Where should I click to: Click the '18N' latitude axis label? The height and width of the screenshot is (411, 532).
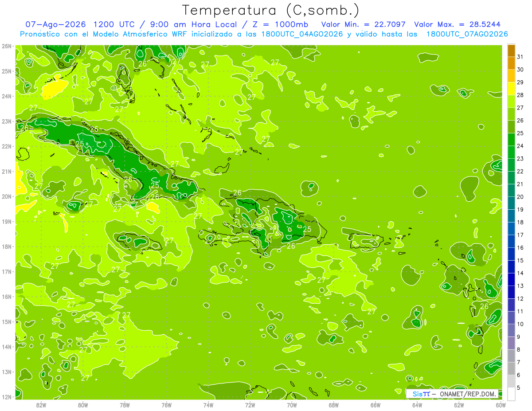click(x=7, y=247)
